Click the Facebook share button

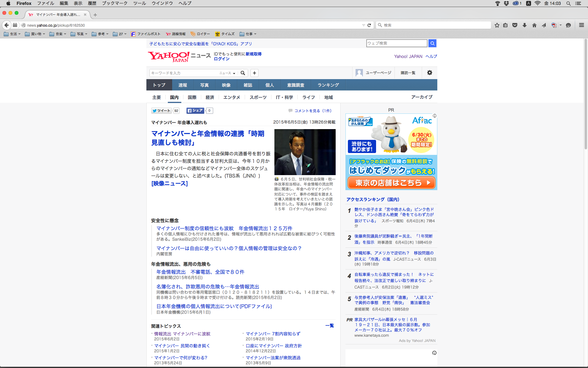click(195, 111)
